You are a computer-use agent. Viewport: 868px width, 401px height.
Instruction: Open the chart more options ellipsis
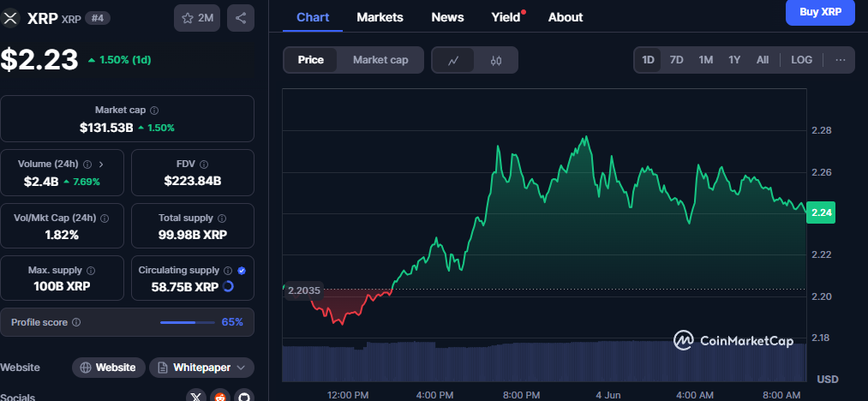pos(841,60)
